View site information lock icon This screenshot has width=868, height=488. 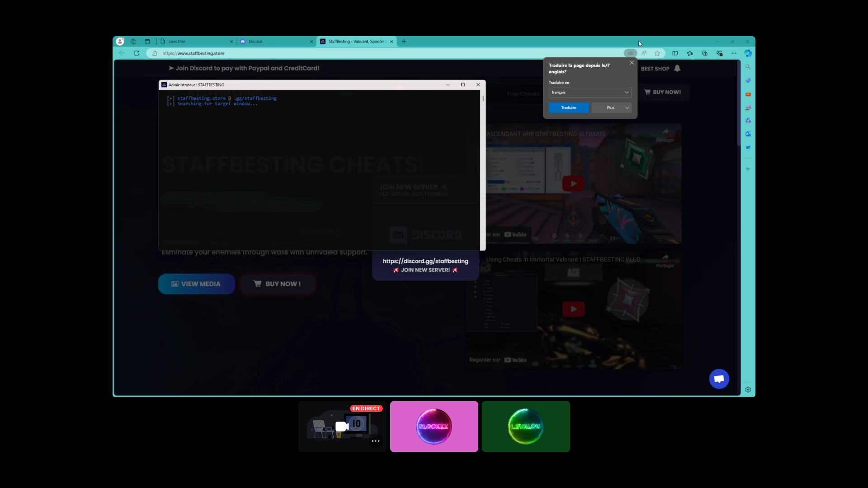tap(155, 53)
